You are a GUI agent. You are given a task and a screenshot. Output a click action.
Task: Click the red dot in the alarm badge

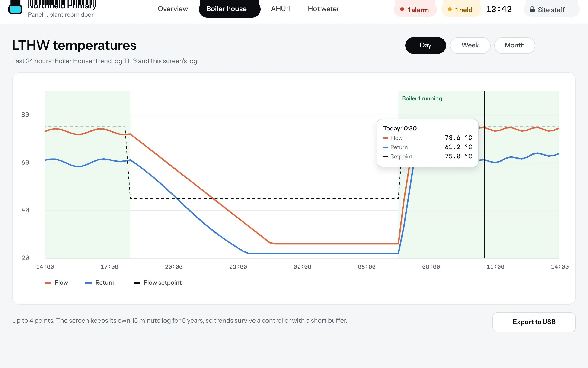pyautogui.click(x=402, y=10)
